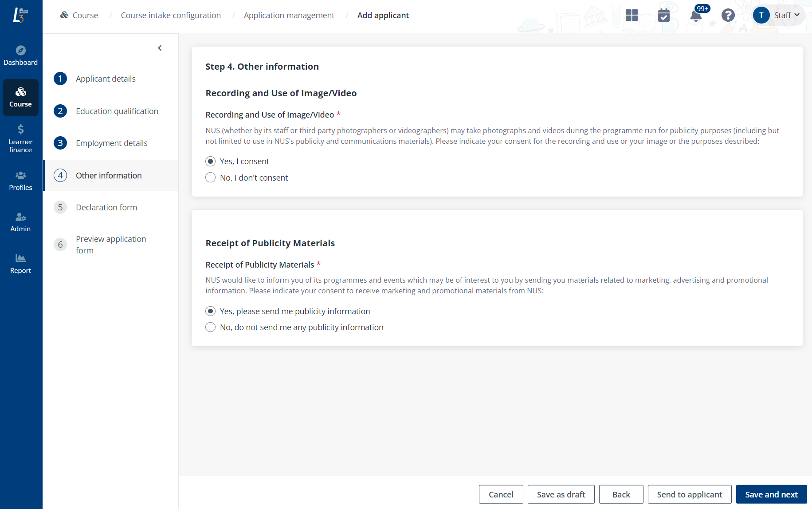Open the Report chart icon
Screen dimensions: 812x509
pos(20,258)
